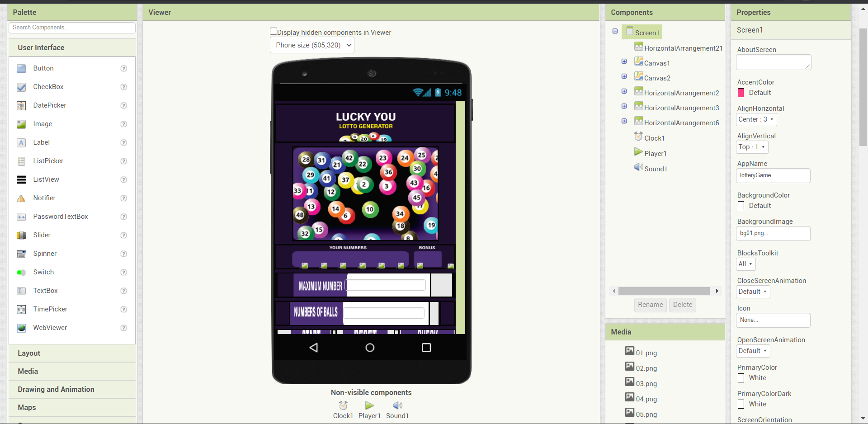
Task: Expand HorizontalArrangement3 tree node
Action: point(624,106)
